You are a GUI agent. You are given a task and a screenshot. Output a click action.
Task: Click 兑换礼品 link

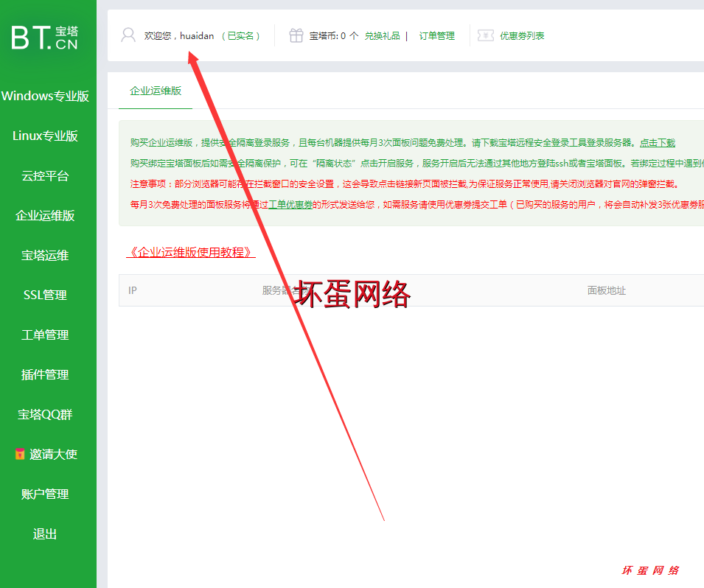[x=382, y=36]
